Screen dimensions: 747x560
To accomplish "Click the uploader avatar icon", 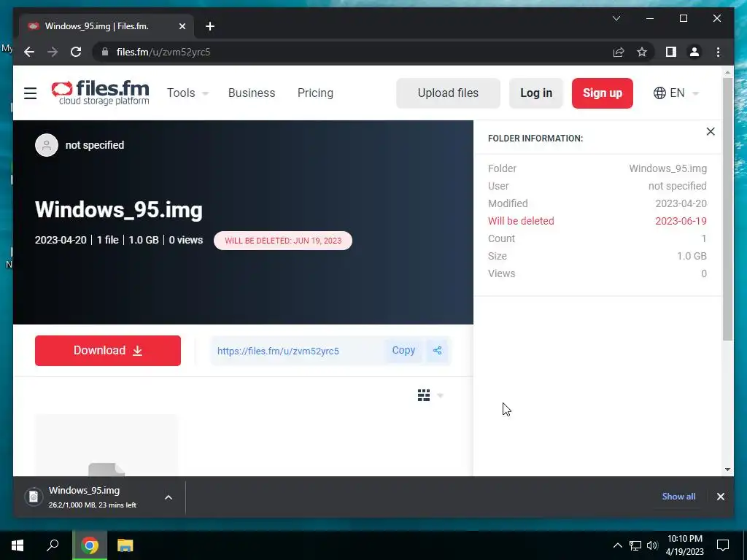I will pyautogui.click(x=47, y=145).
